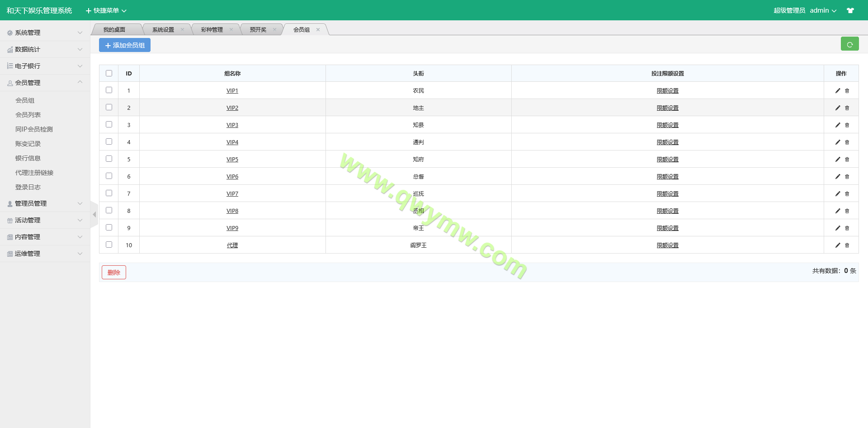Expand the 系统管理 sidebar menu

(44, 33)
